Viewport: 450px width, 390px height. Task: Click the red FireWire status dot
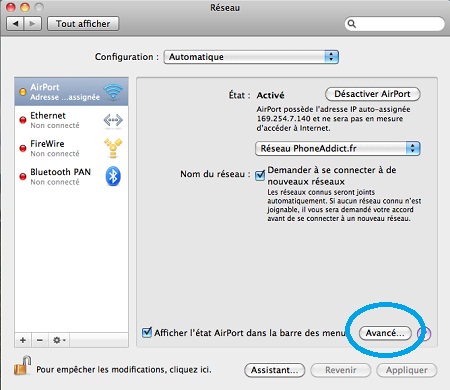click(23, 148)
